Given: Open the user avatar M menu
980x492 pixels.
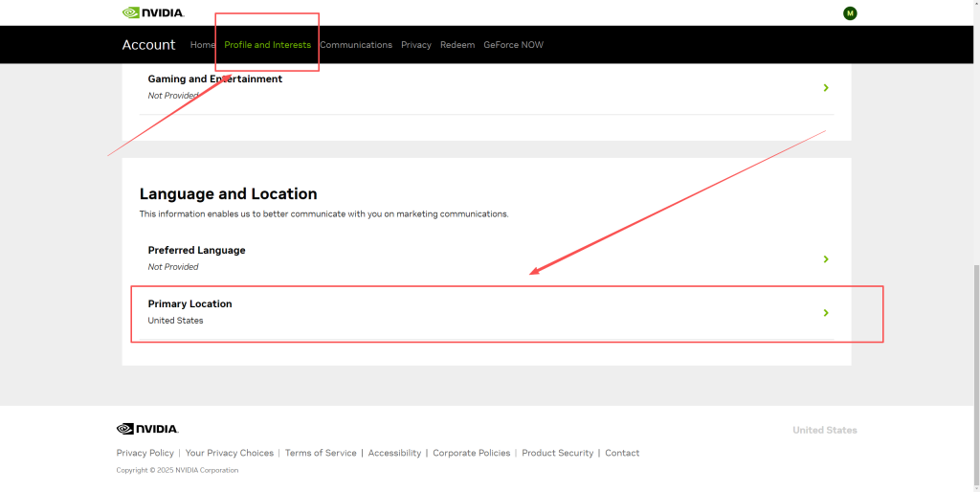Looking at the screenshot, I should coord(850,12).
